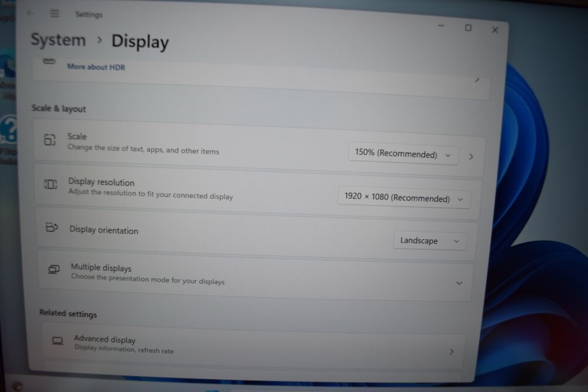Open the More about HDR link

click(96, 67)
